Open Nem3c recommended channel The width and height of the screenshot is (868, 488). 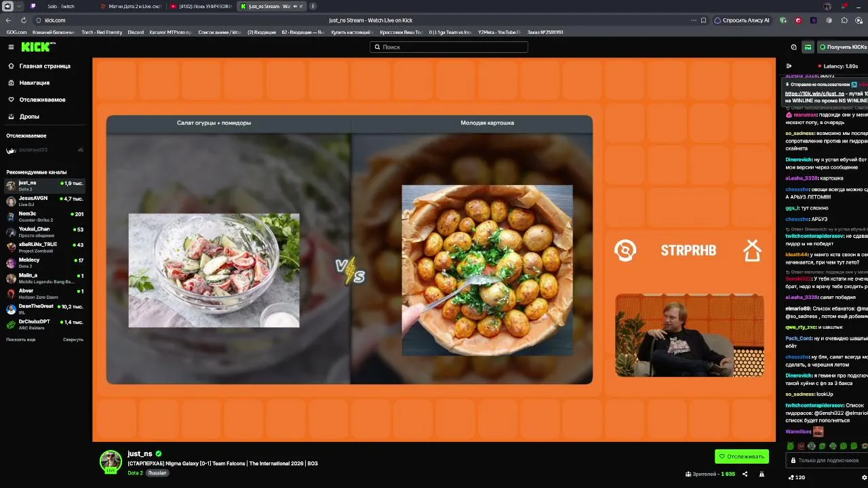point(45,217)
